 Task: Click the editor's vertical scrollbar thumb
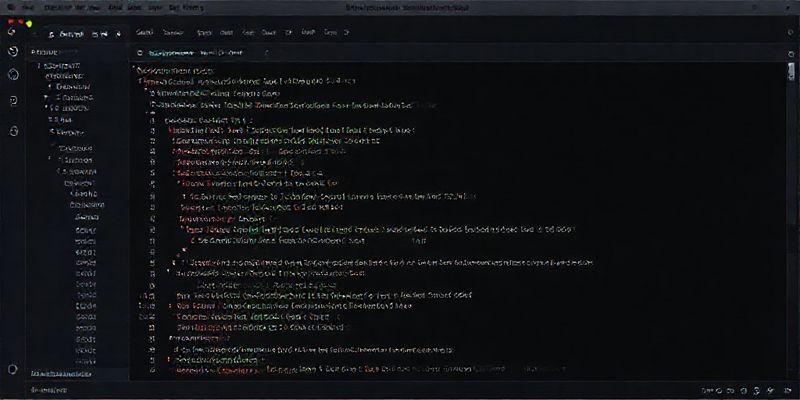[x=791, y=71]
